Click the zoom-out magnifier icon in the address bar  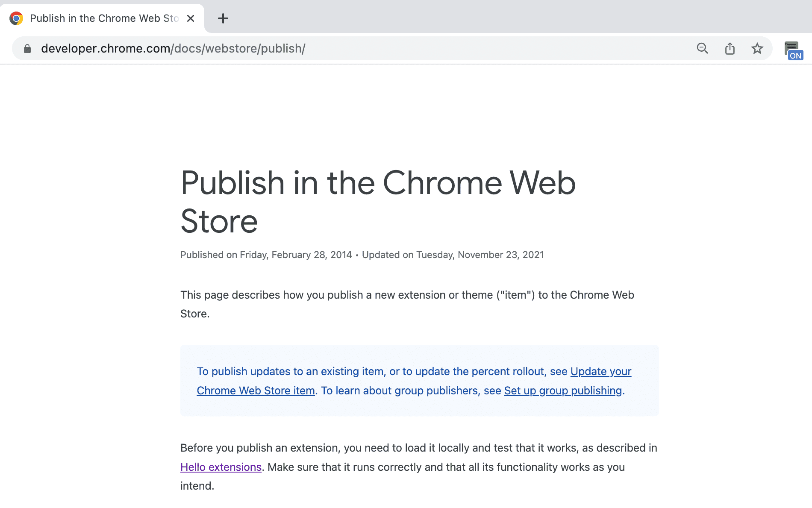point(702,48)
